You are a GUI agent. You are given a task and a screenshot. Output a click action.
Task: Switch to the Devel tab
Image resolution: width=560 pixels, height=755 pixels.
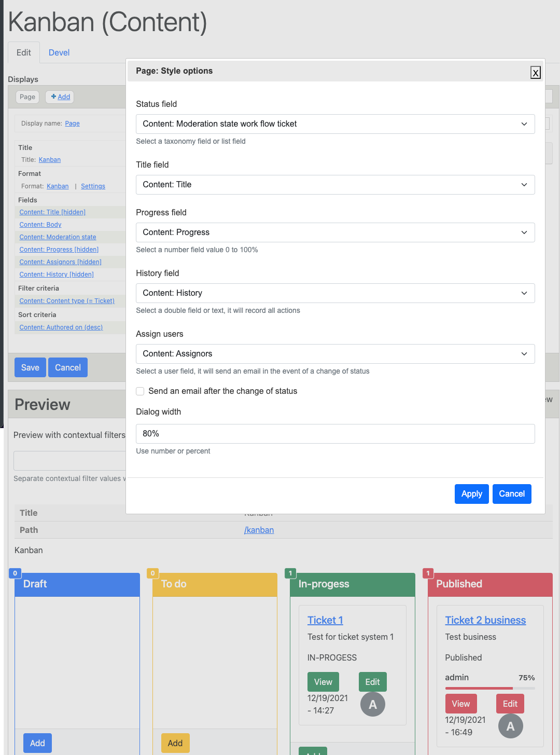[59, 52]
